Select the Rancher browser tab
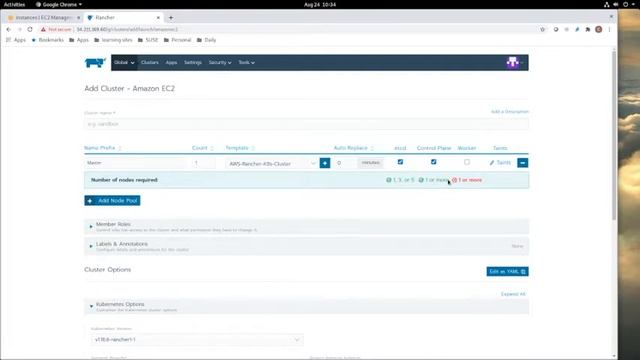 pos(124,18)
